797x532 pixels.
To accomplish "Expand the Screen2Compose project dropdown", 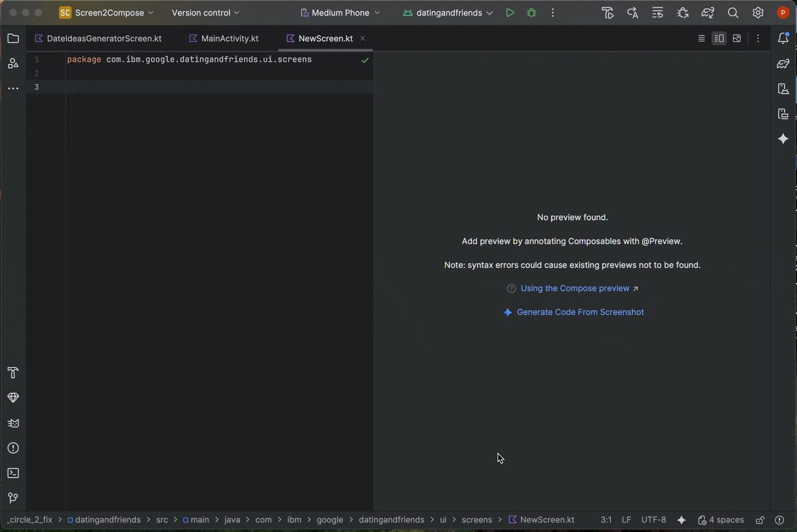I will click(x=107, y=13).
